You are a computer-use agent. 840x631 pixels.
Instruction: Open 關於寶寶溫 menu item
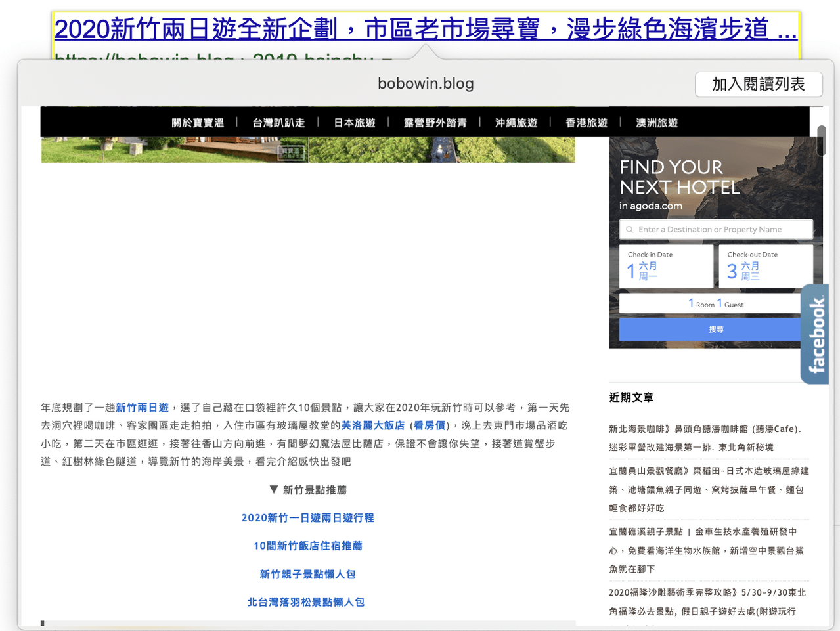198,123
